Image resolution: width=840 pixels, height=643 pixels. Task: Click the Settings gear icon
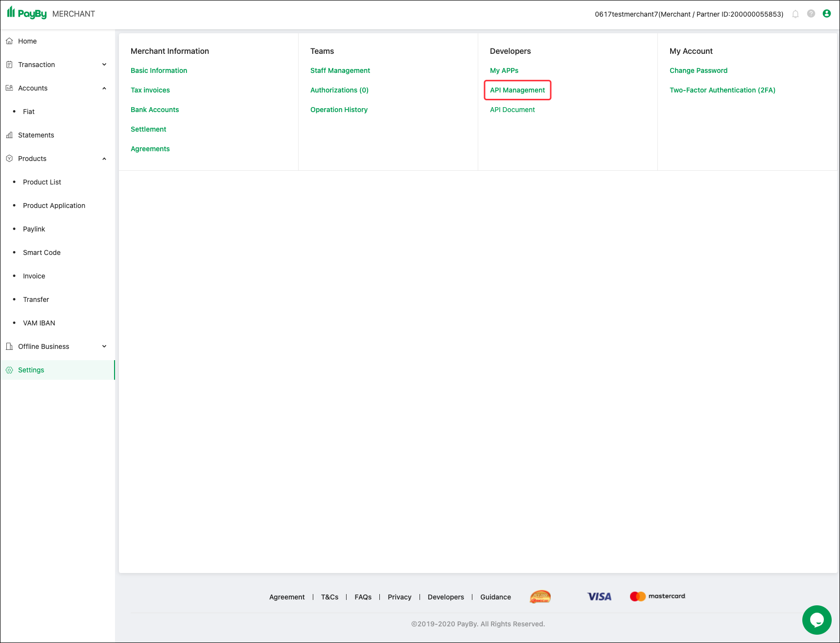point(9,370)
